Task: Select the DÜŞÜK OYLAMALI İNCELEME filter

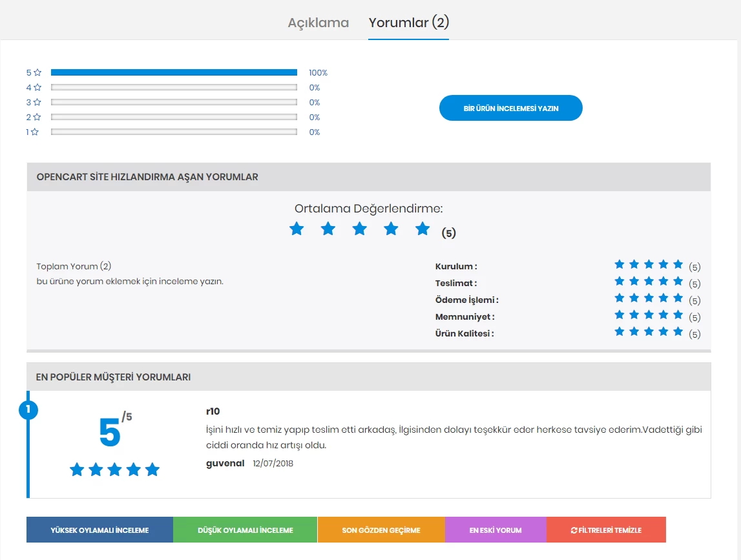Action: (244, 530)
